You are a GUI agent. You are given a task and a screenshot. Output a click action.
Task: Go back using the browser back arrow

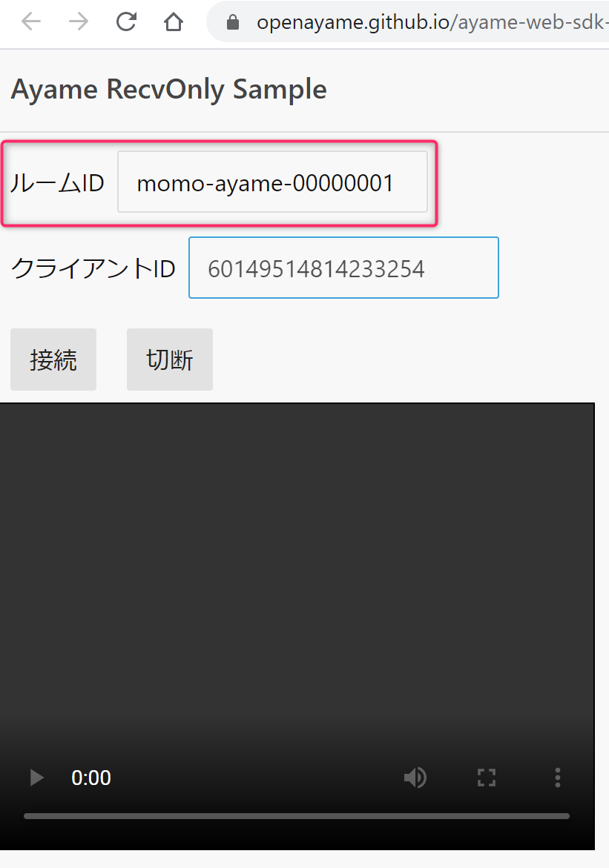pyautogui.click(x=31, y=22)
